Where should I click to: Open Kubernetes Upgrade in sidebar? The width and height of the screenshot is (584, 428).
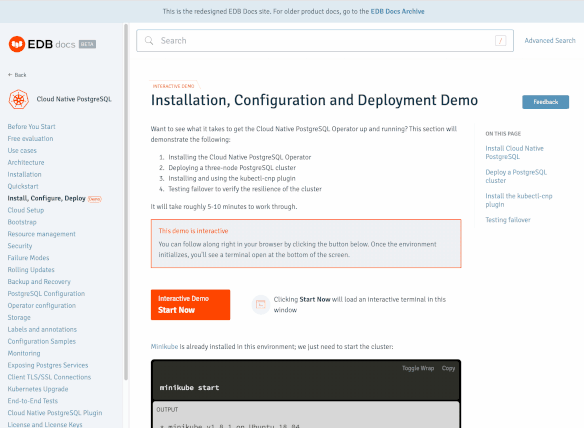(38, 389)
